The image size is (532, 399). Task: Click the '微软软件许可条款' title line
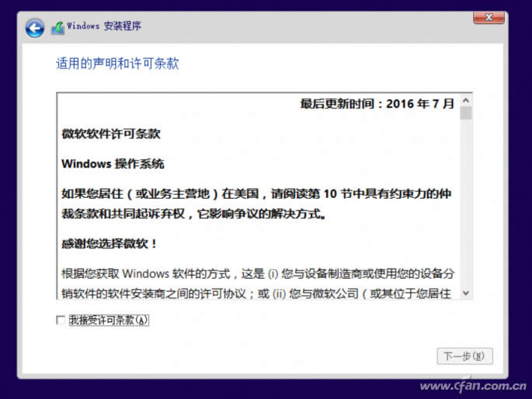pos(111,134)
